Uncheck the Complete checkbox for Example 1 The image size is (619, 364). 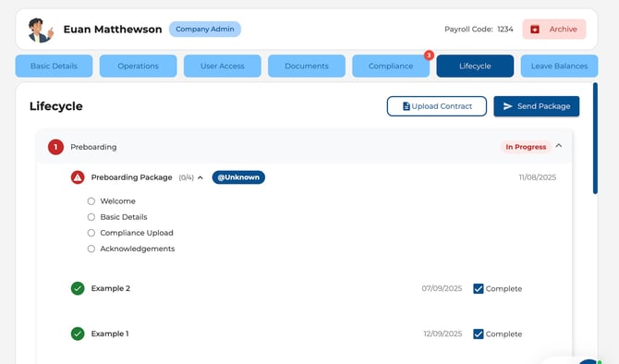coord(478,334)
